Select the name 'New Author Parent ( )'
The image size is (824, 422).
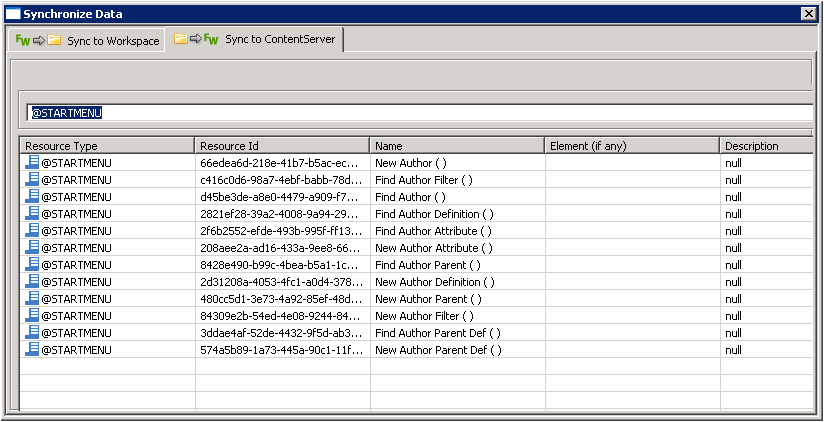pyautogui.click(x=428, y=299)
